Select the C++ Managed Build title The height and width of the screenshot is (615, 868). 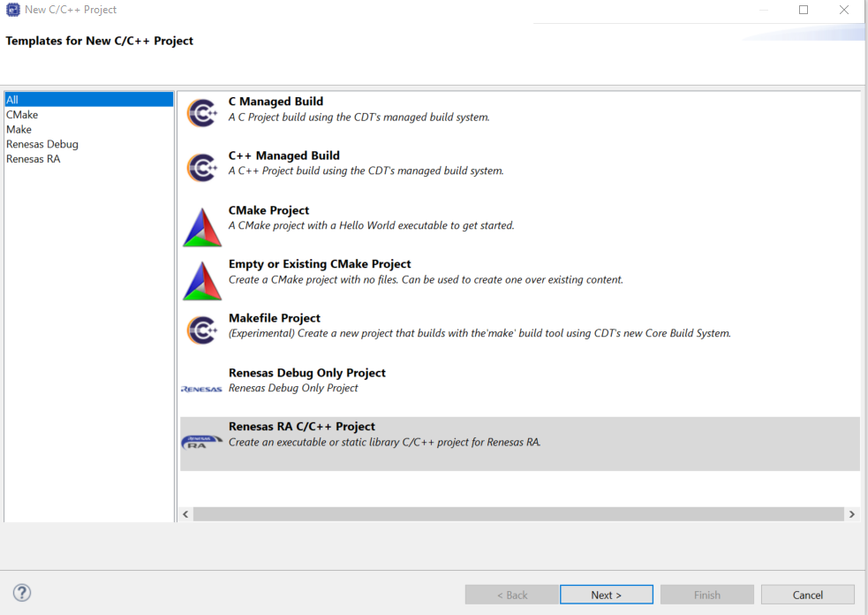coord(284,156)
